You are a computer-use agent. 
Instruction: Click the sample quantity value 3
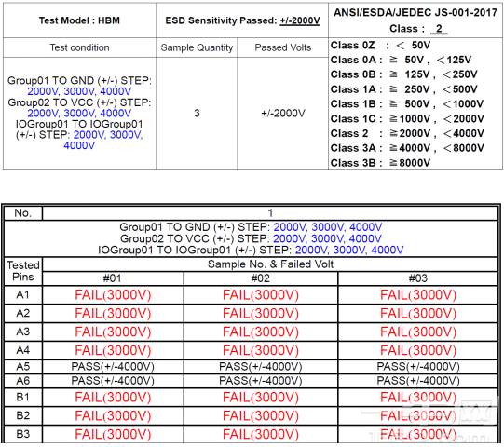pos(197,113)
